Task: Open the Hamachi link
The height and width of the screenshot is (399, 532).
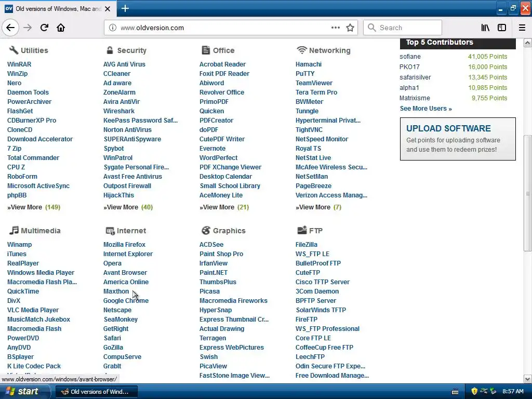Action: [x=308, y=64]
